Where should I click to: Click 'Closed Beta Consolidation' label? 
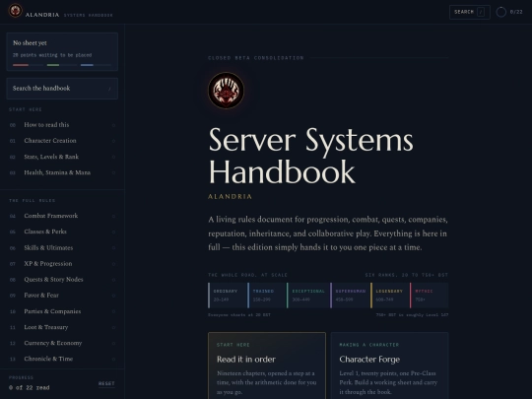256,58
